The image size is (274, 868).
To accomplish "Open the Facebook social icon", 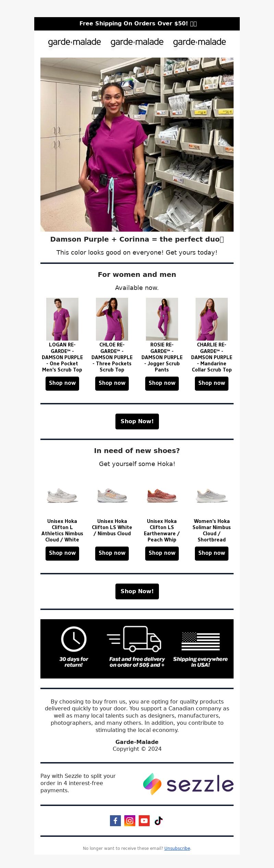I will (x=115, y=821).
